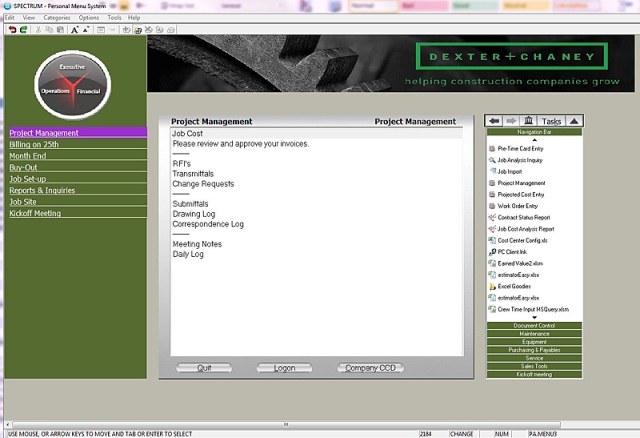The image size is (640, 438).
Task: Select Drawing Log menu entry
Action: pos(317,214)
